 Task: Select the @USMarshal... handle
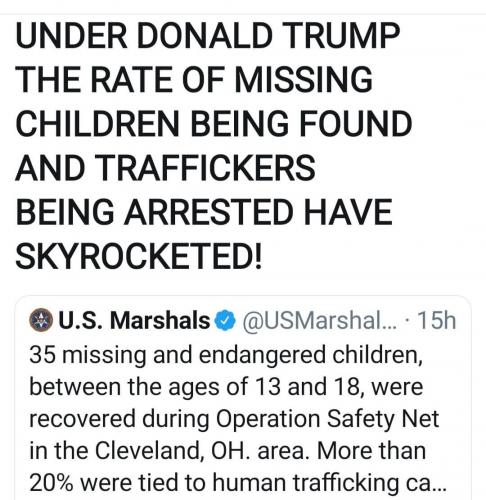coord(320,321)
